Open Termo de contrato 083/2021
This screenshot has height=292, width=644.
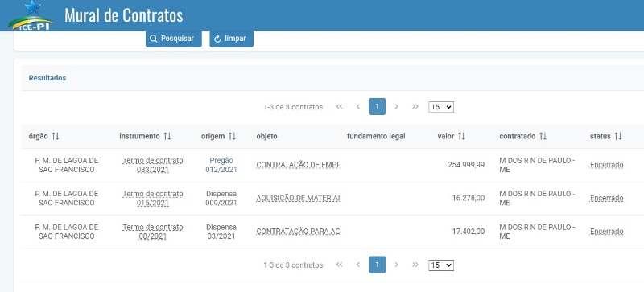[x=153, y=165]
